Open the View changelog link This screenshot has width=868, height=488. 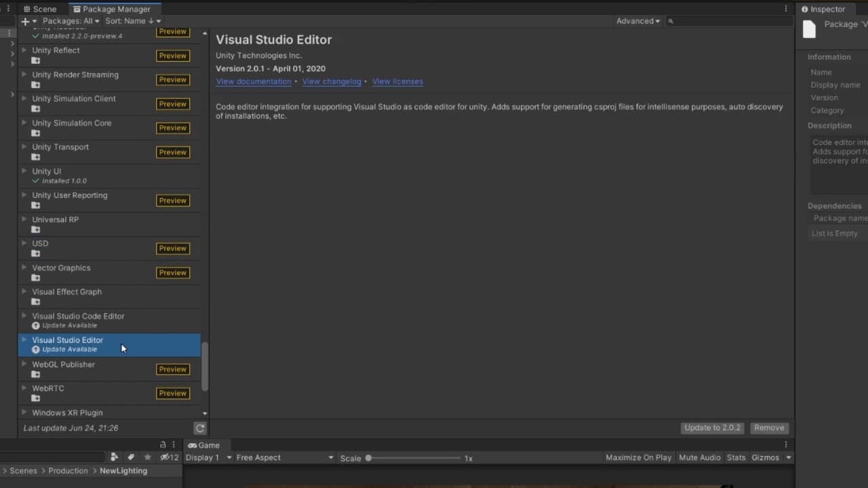(332, 81)
